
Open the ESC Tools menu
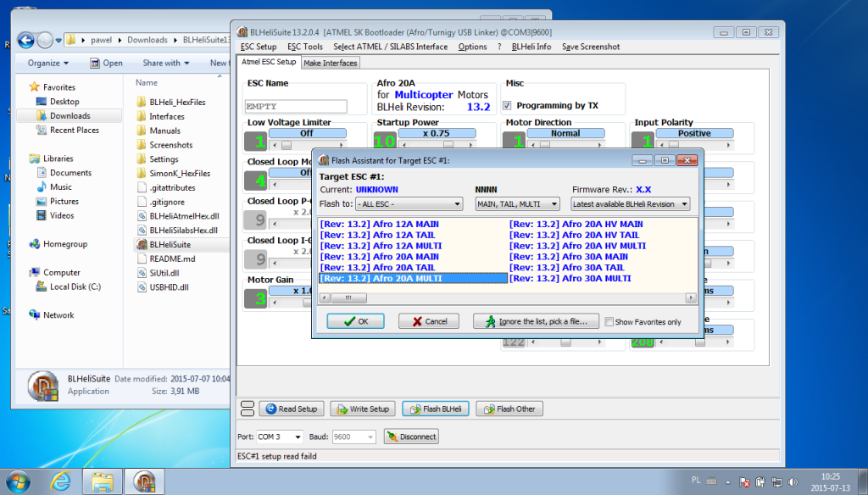click(x=304, y=47)
